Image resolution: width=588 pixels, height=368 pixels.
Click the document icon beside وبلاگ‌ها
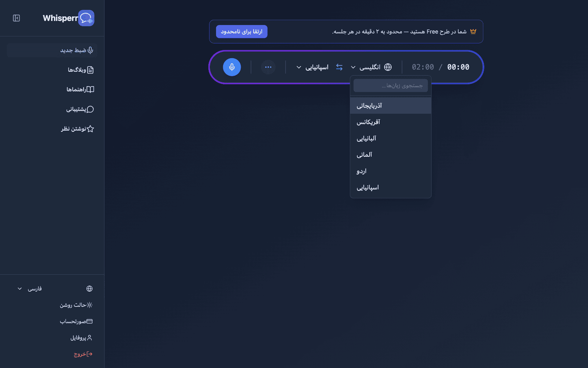coord(90,70)
